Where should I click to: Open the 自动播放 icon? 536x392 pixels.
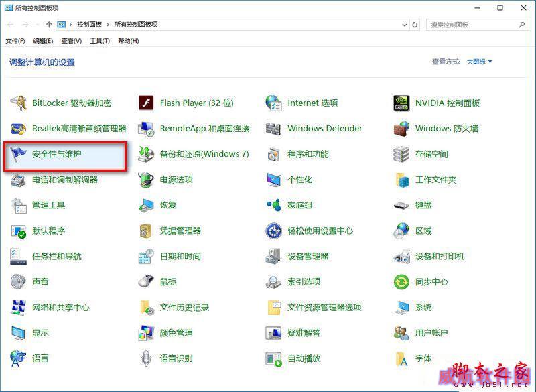coord(274,358)
